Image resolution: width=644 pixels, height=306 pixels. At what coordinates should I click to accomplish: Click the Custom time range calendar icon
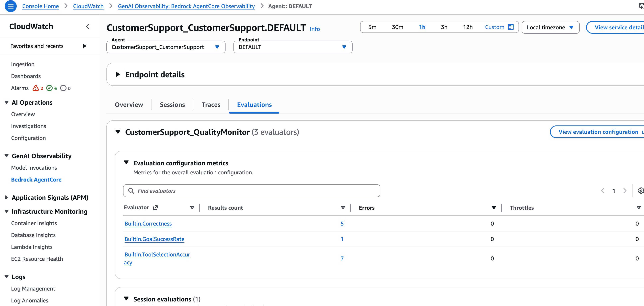click(511, 27)
